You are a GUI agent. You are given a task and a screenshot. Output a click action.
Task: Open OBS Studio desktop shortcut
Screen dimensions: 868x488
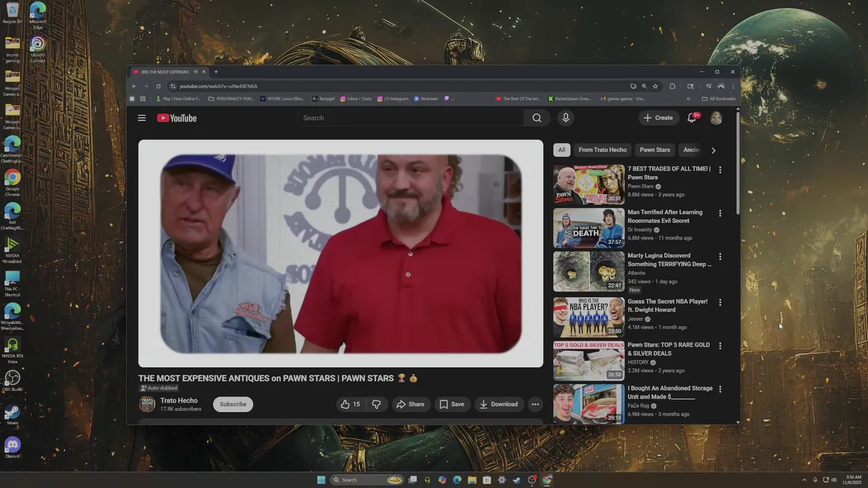12,380
